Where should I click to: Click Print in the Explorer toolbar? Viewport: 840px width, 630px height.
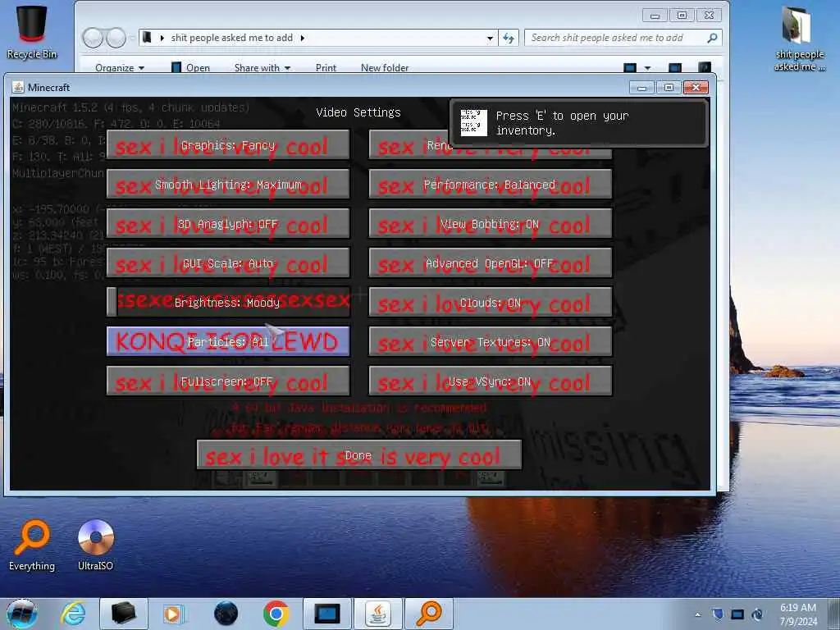326,68
